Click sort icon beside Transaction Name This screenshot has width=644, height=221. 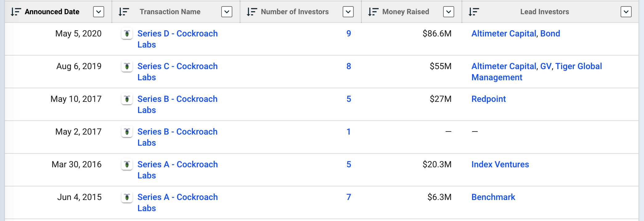tap(124, 12)
